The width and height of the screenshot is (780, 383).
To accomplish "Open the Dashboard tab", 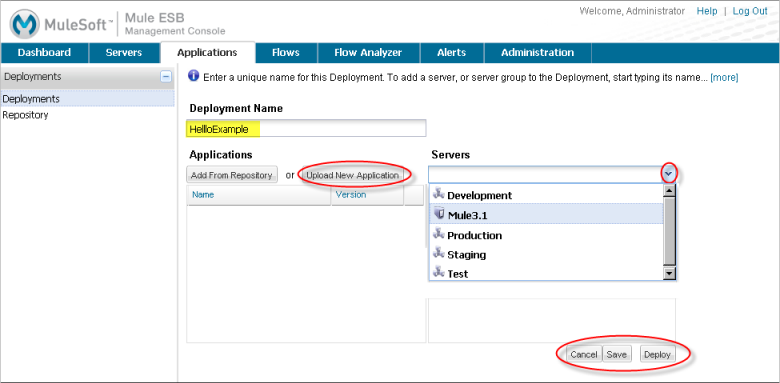I will [44, 52].
